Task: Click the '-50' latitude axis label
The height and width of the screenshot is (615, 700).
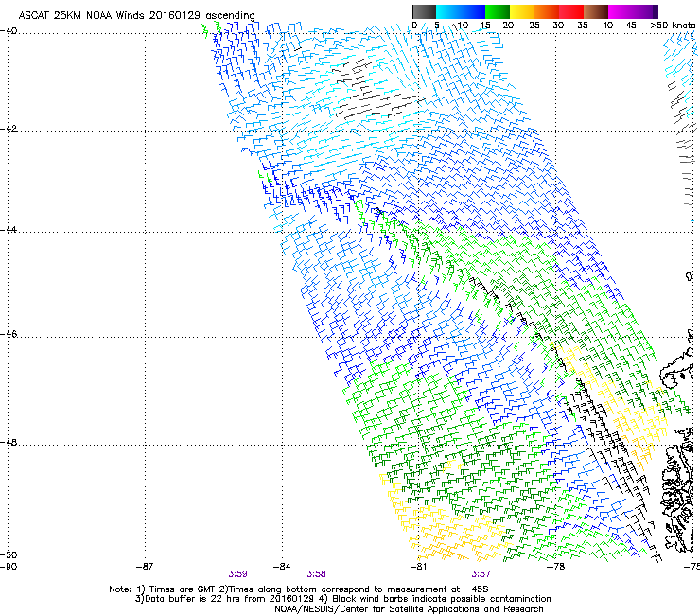Action: tap(9, 554)
